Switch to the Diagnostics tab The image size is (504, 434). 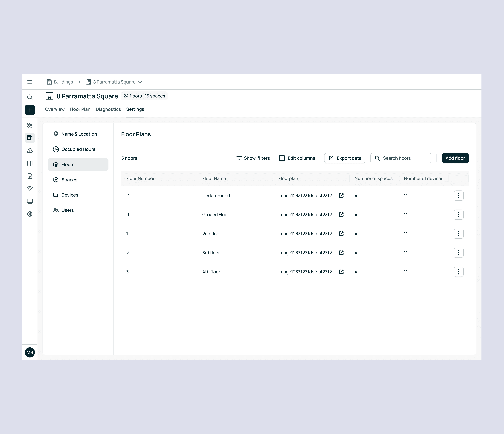pyautogui.click(x=108, y=109)
